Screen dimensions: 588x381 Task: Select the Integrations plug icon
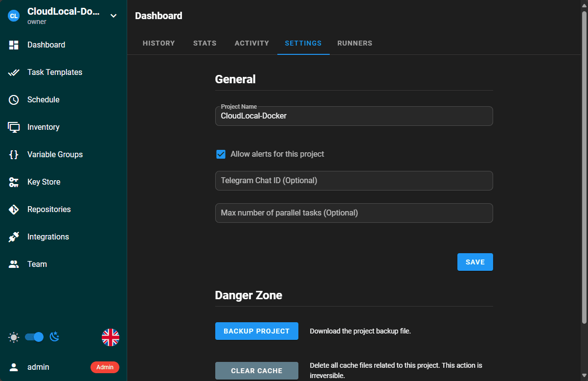tap(14, 237)
